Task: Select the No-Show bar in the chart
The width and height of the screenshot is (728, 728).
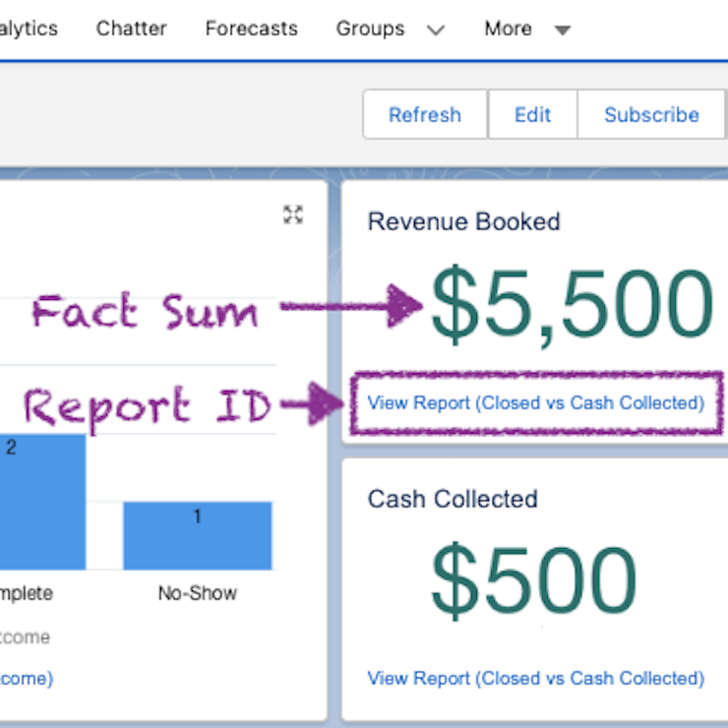Action: 197,536
